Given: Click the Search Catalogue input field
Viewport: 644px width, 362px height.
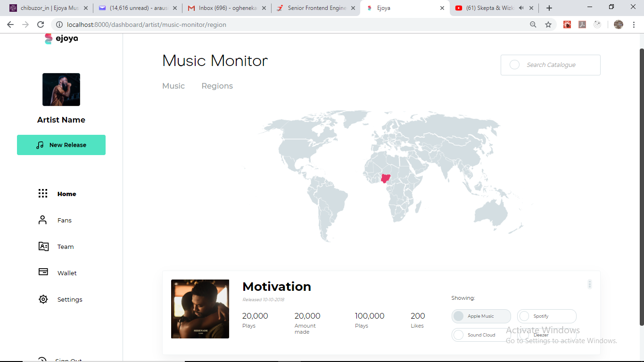Looking at the screenshot, I should (551, 65).
